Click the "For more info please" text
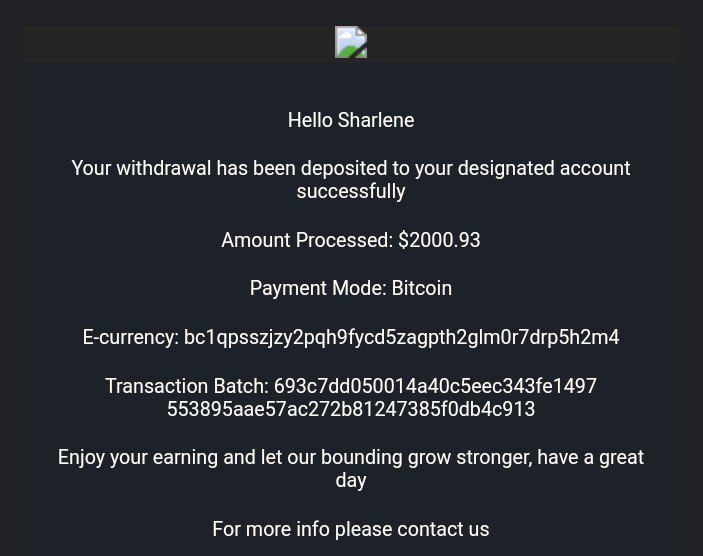The height and width of the screenshot is (556, 703). (x=302, y=529)
